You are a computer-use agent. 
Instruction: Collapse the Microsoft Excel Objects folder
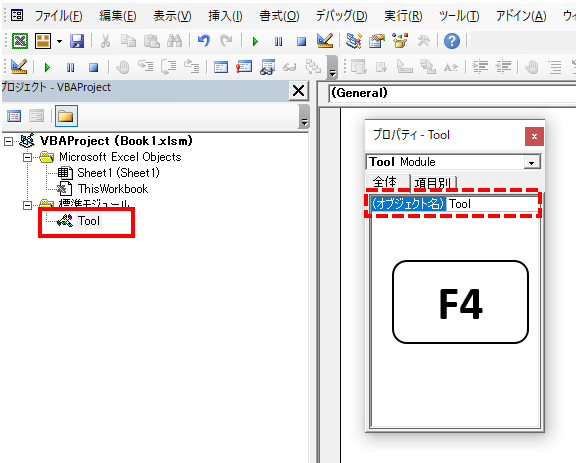pyautogui.click(x=27, y=158)
